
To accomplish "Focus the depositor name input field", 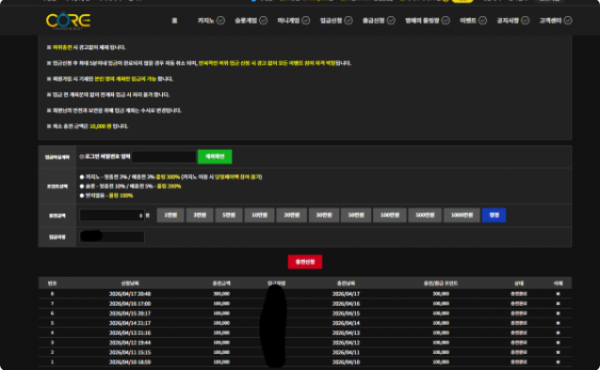I will click(x=112, y=237).
